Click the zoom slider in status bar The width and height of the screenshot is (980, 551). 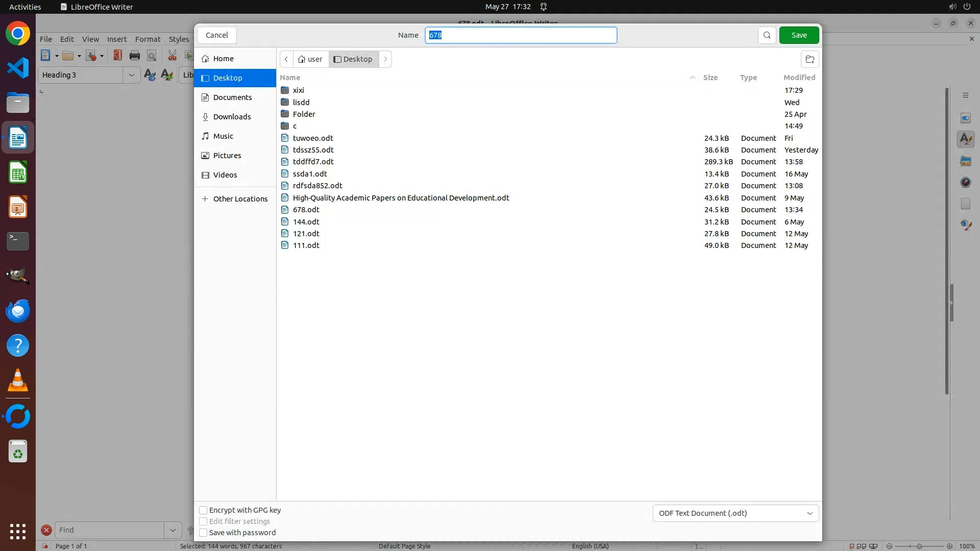coord(919,546)
